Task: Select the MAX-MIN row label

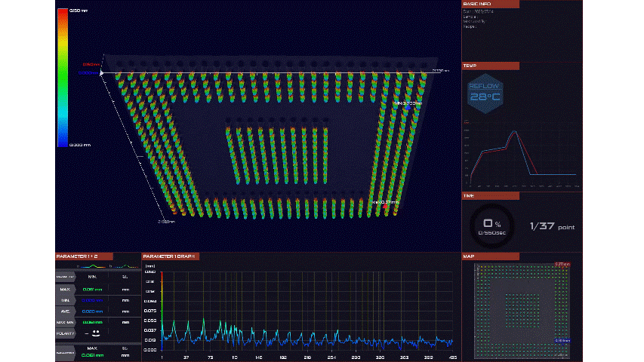Action: click(x=66, y=321)
